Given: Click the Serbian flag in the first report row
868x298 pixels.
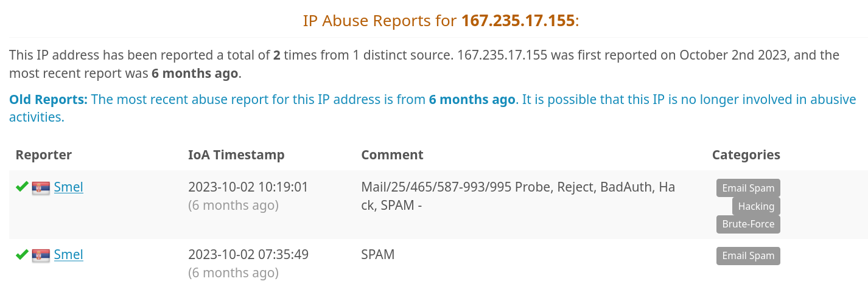Looking at the screenshot, I should [41, 188].
